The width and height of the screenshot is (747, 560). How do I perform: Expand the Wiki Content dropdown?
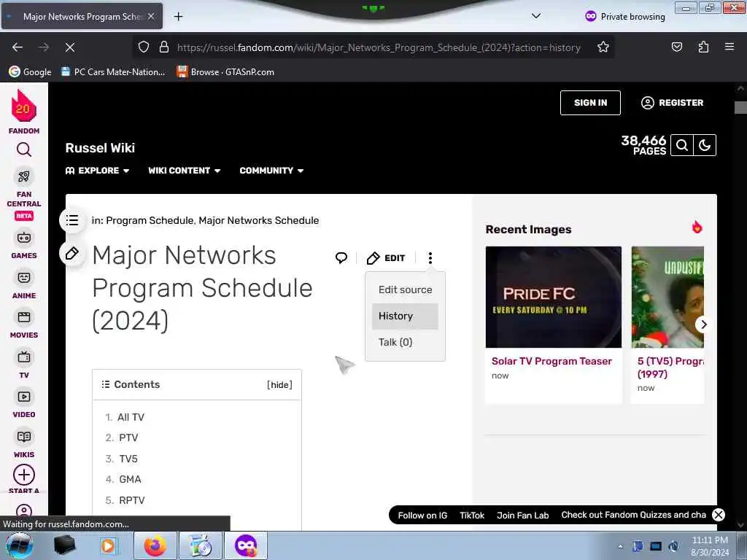point(185,171)
